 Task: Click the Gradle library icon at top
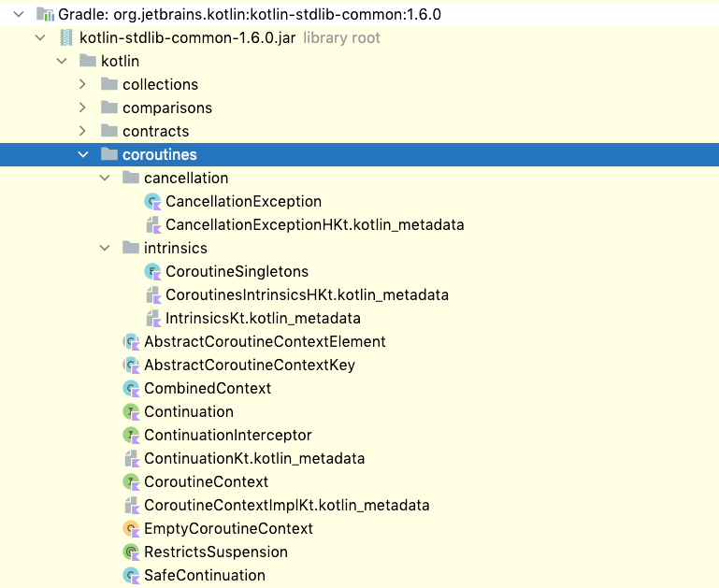pyautogui.click(x=44, y=15)
